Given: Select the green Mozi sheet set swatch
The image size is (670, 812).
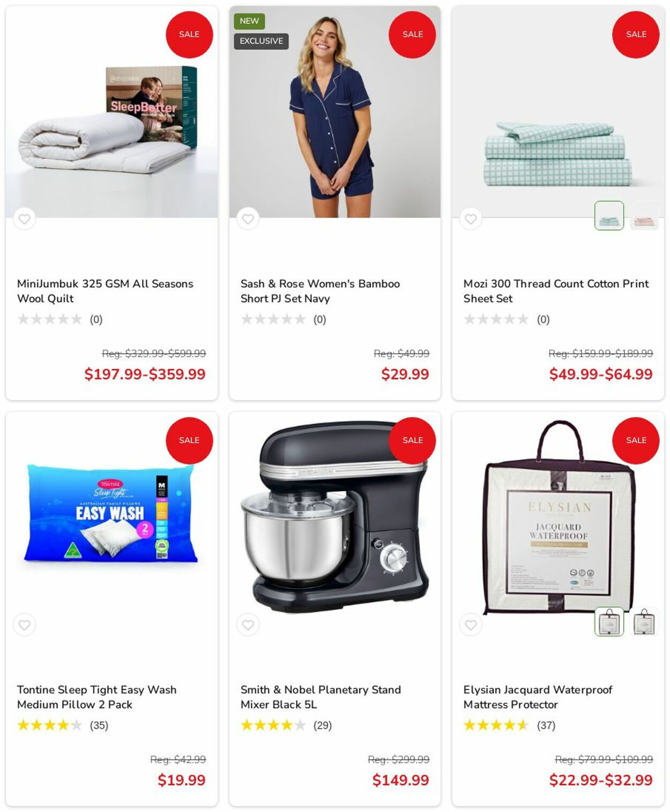Looking at the screenshot, I should tap(609, 216).
